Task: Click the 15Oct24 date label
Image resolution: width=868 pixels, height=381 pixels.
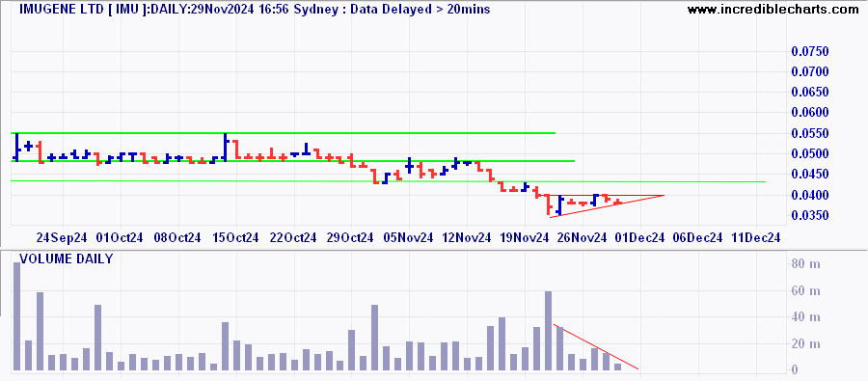Action: [x=235, y=238]
